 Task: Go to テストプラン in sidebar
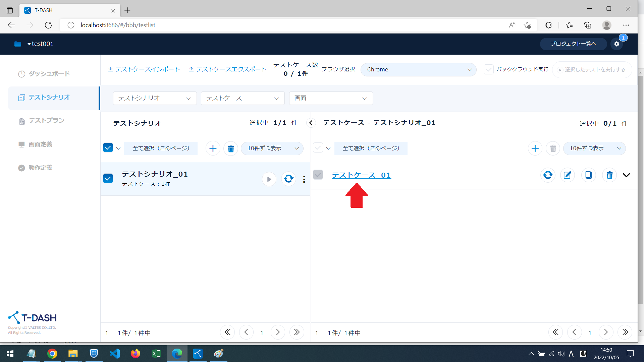[x=46, y=121]
